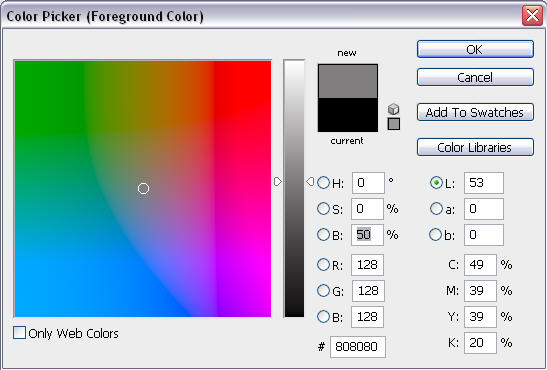
Task: Click the Cancel button
Action: 475,77
